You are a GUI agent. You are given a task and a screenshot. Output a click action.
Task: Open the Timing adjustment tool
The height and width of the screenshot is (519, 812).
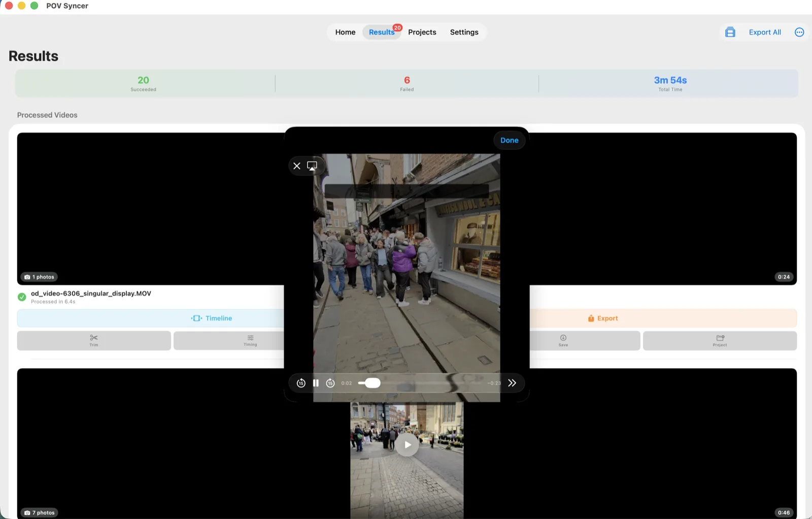(x=250, y=341)
